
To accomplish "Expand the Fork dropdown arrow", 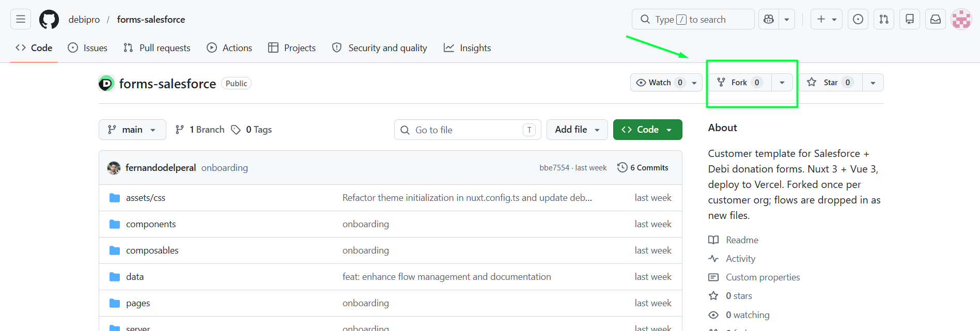I will (782, 83).
